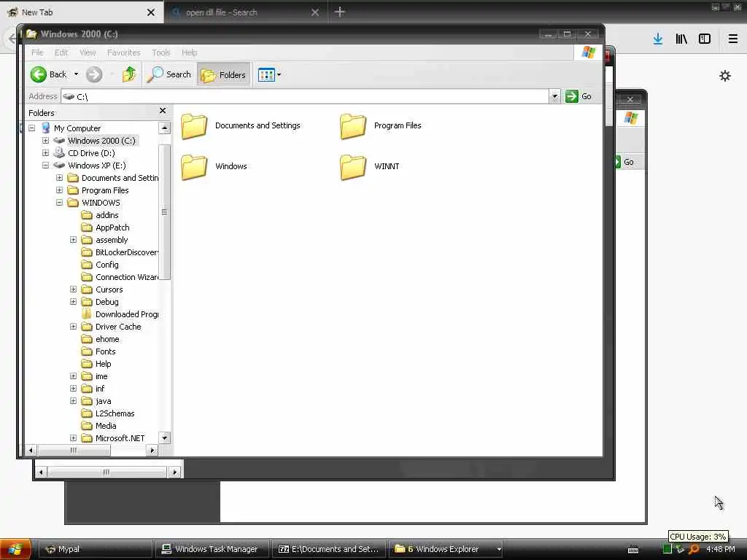Viewport: 747px width, 560px height.
Task: Select the L2Schemas folder in tree
Action: 115,413
